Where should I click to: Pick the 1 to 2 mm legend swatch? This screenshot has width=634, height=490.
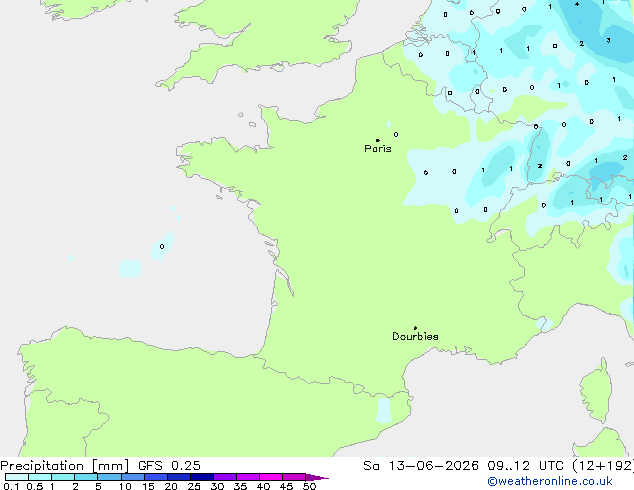63,477
